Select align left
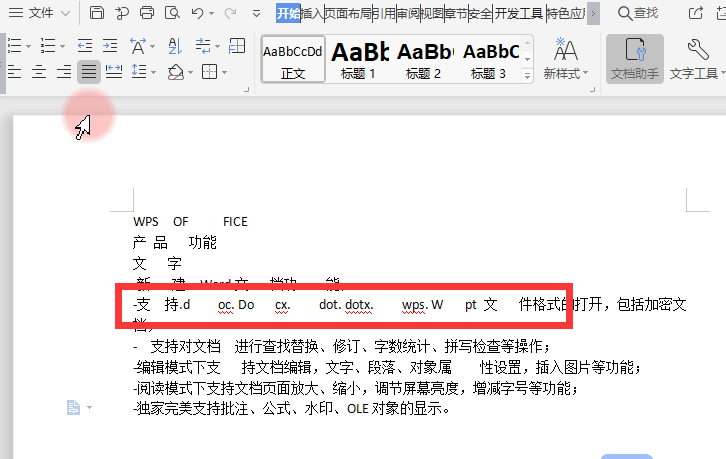This screenshot has height=459, width=726. pos(15,72)
